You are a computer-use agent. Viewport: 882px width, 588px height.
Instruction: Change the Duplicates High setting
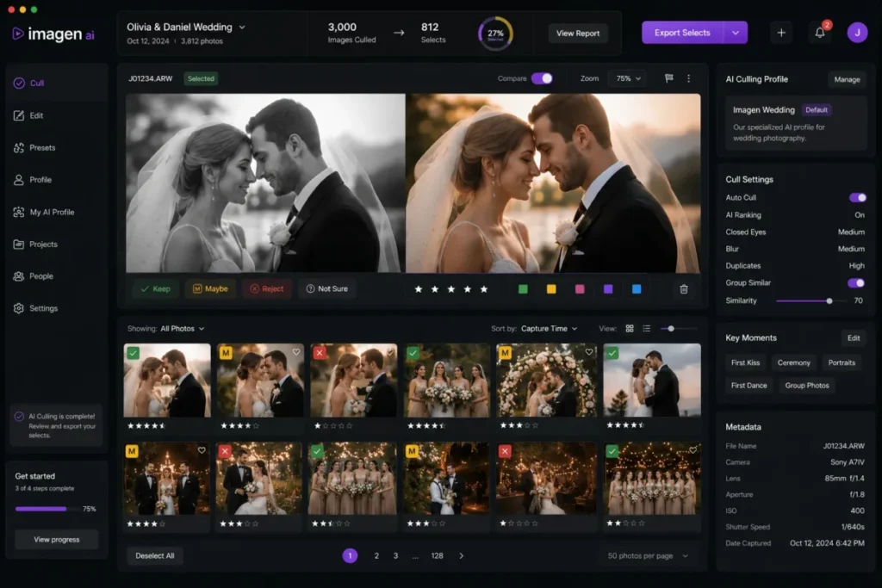click(x=857, y=265)
